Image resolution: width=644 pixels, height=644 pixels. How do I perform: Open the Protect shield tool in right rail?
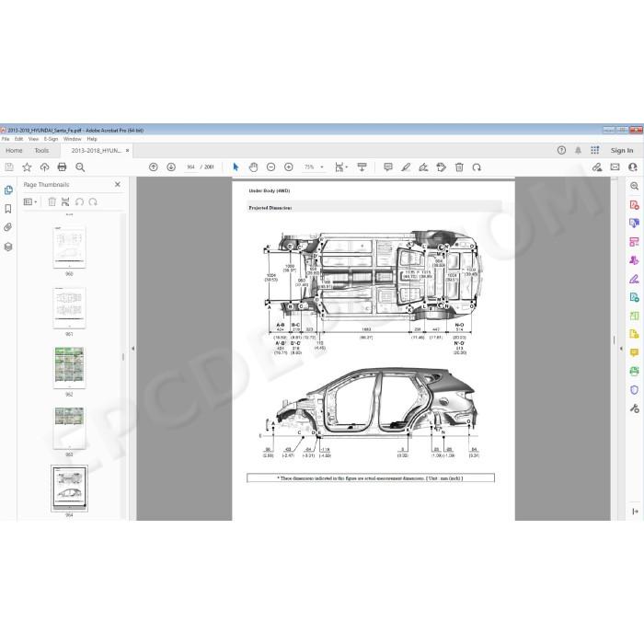(x=634, y=390)
